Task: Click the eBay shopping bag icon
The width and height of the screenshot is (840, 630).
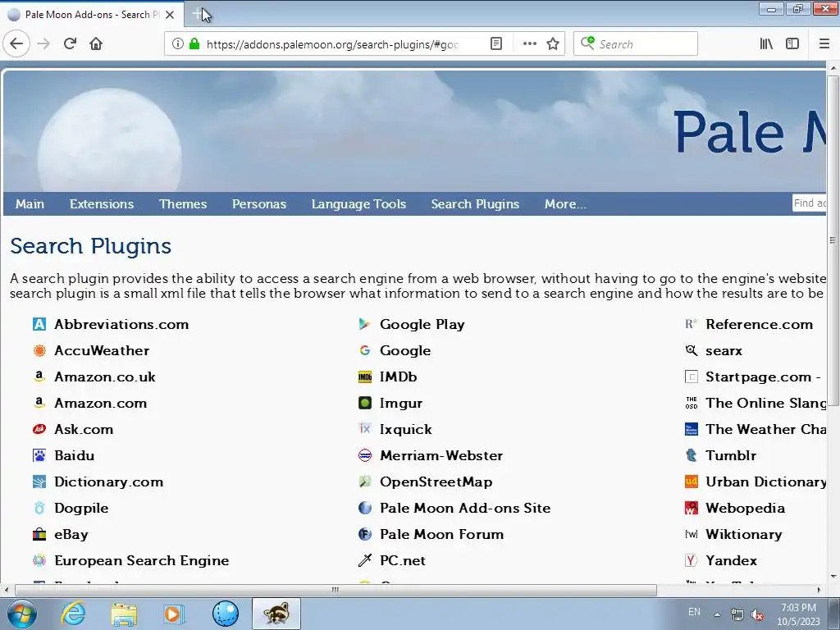Action: click(x=39, y=534)
